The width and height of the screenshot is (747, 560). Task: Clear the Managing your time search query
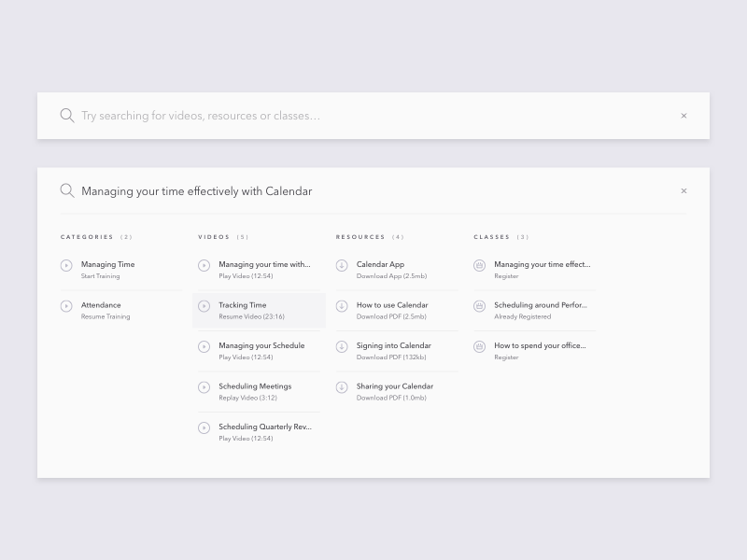tap(684, 190)
